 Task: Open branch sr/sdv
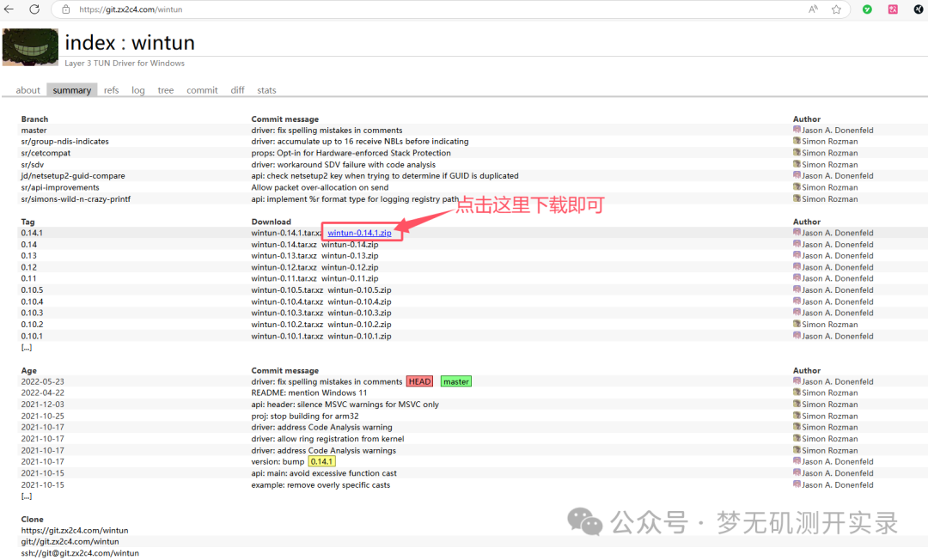(x=33, y=164)
